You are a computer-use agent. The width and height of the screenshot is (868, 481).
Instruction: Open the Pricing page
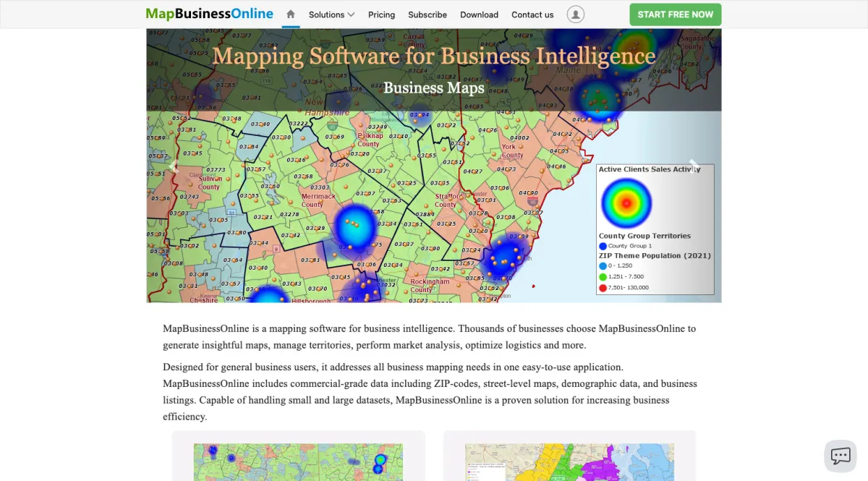pos(381,14)
